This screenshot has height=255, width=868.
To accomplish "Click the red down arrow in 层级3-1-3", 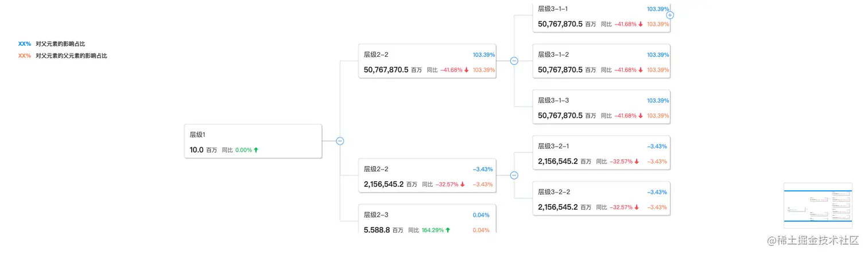I will [640, 116].
